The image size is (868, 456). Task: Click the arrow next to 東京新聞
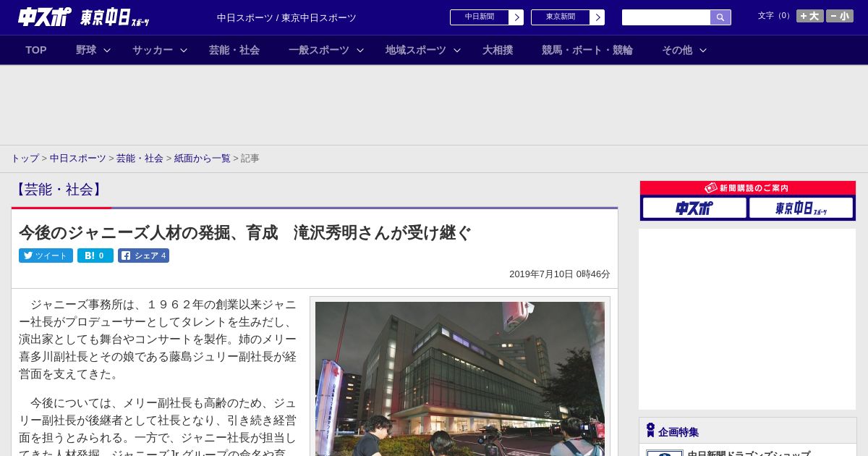point(597,17)
